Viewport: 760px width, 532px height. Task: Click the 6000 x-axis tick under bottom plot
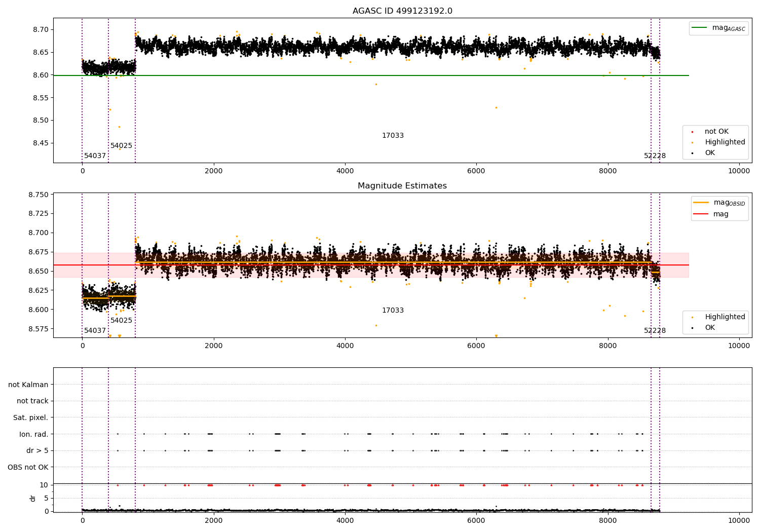pyautogui.click(x=476, y=521)
